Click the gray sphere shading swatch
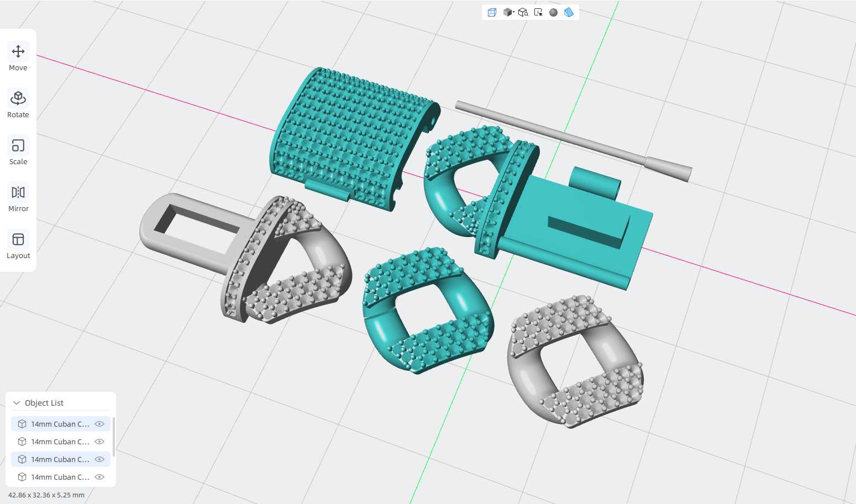Screen dimensions: 856x504 point(553,12)
